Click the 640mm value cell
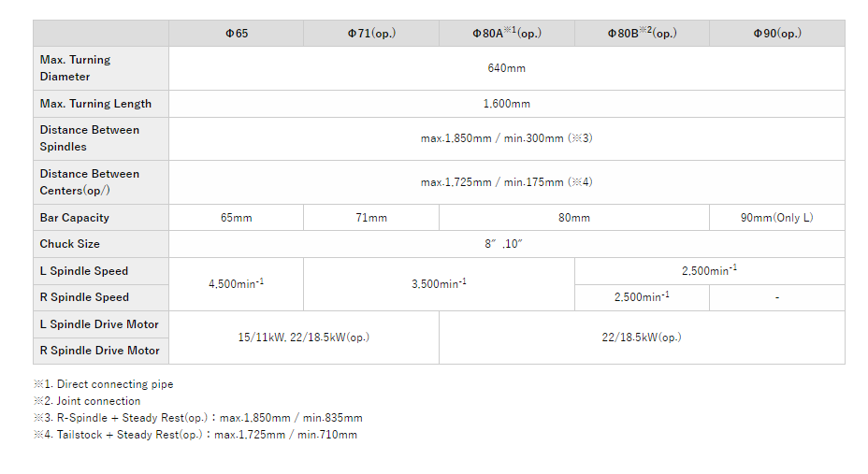The width and height of the screenshot is (868, 474). [506, 68]
